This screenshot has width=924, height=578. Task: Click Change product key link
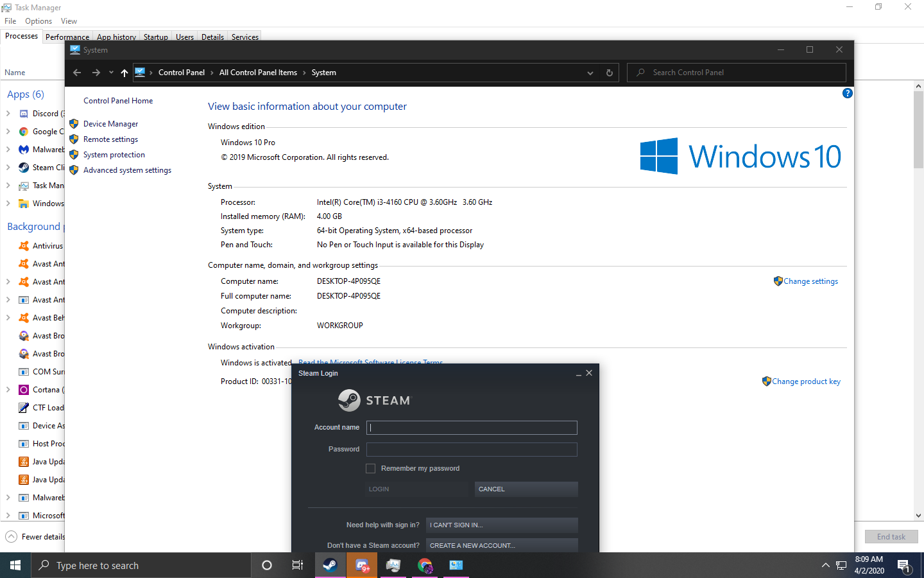pyautogui.click(x=806, y=381)
